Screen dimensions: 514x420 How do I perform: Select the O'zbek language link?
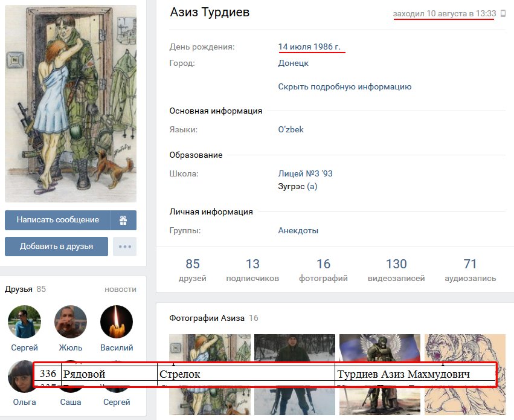click(x=291, y=129)
